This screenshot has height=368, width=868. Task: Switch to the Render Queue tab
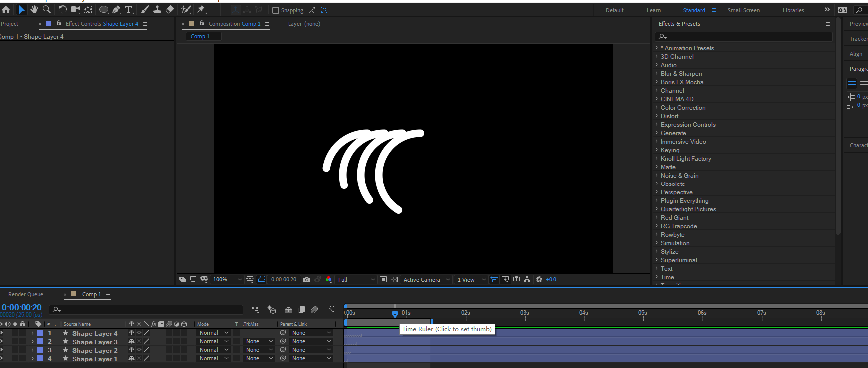pyautogui.click(x=26, y=294)
